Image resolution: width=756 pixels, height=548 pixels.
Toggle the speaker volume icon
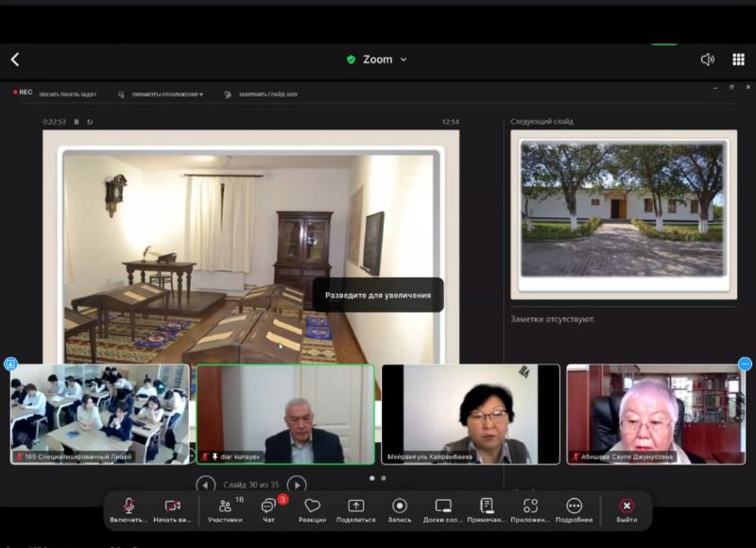pos(707,60)
